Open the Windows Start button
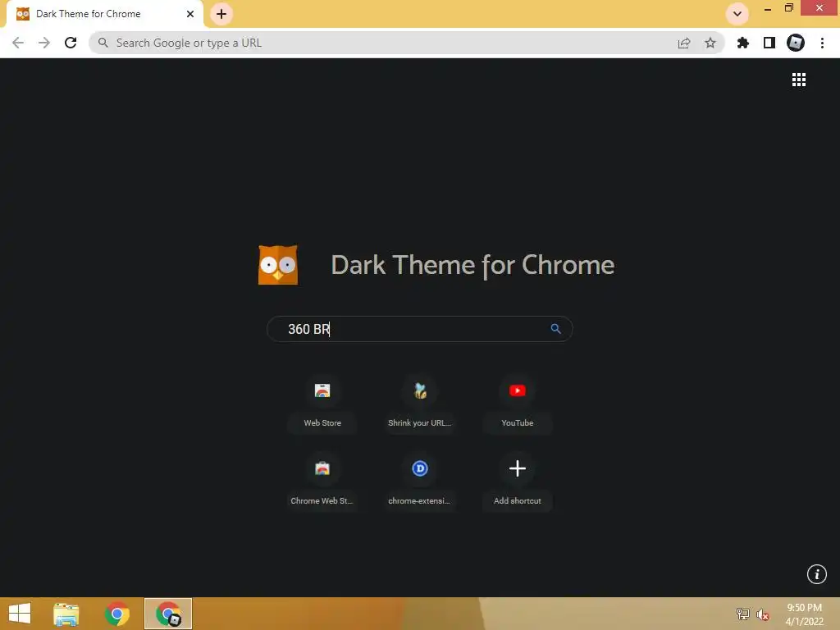The width and height of the screenshot is (840, 630). click(20, 614)
